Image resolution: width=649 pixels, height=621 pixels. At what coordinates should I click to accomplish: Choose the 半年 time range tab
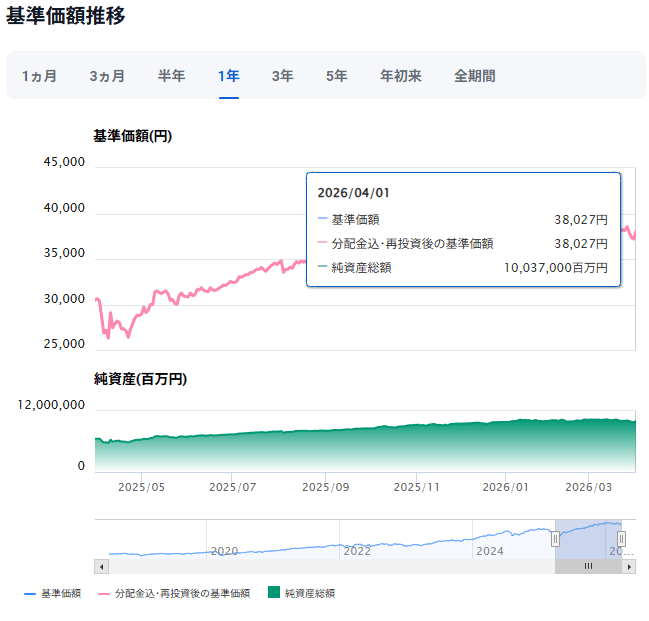pos(171,76)
